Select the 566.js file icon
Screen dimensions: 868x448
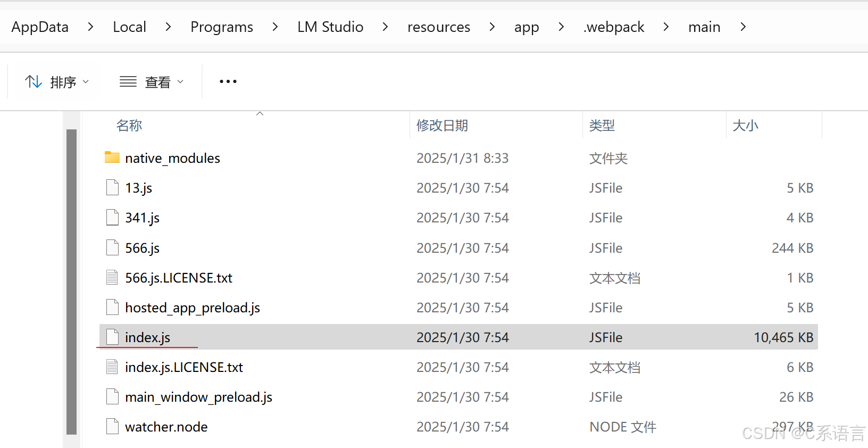pyautogui.click(x=112, y=248)
